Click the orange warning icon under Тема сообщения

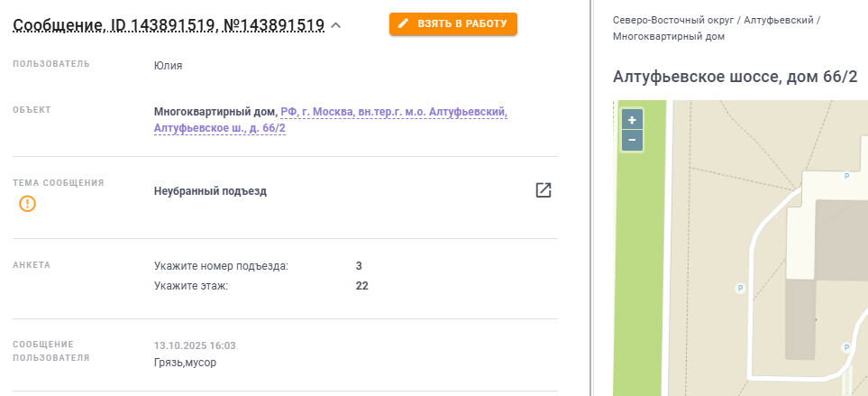[x=28, y=204]
